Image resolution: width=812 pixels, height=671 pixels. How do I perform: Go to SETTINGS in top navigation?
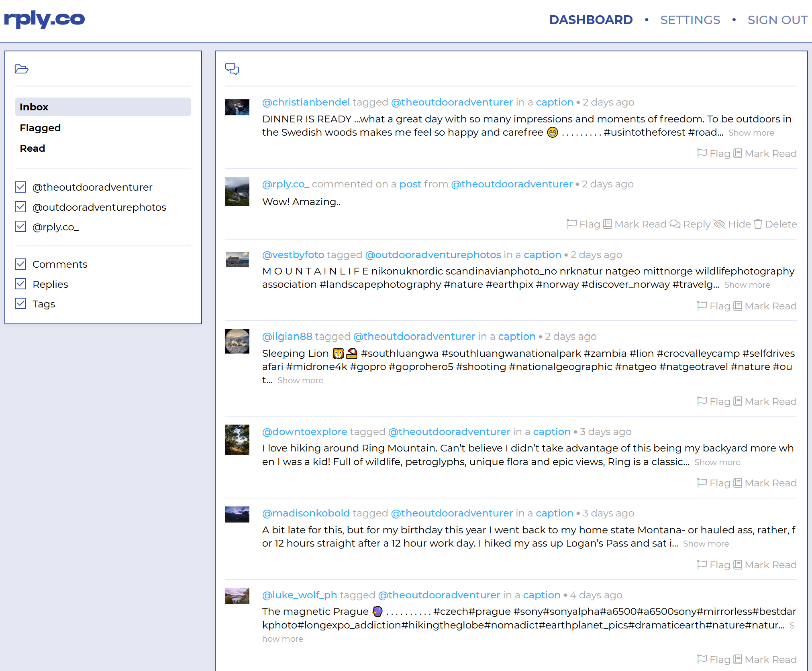(x=690, y=20)
